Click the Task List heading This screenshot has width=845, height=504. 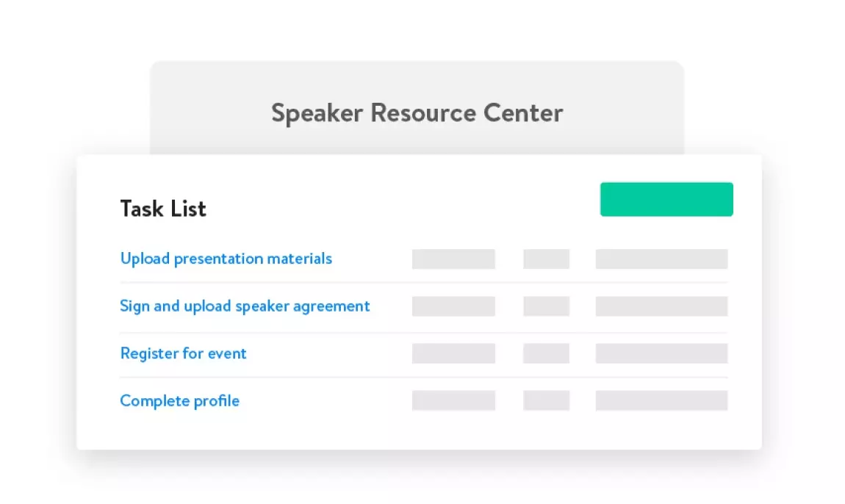163,209
